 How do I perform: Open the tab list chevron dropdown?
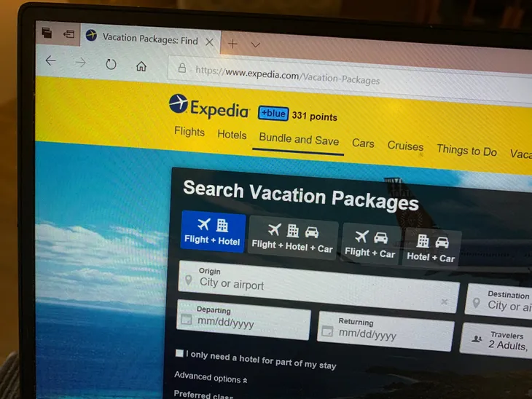[256, 44]
